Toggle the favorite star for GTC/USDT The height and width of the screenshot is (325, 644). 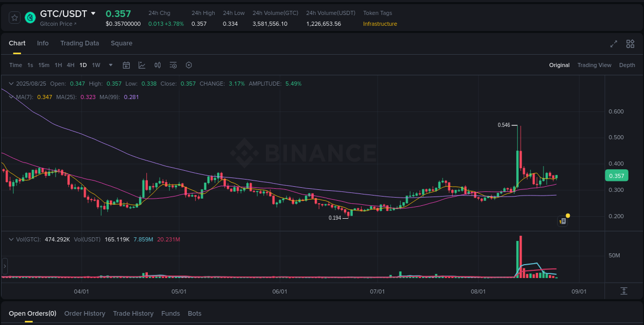click(x=14, y=17)
